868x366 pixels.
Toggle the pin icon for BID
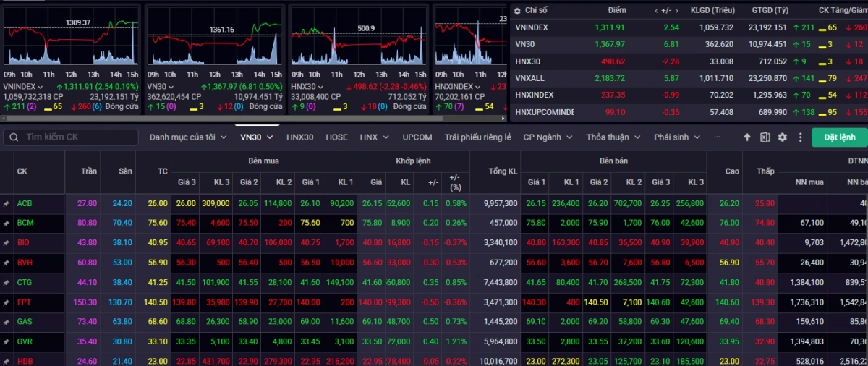tap(7, 242)
